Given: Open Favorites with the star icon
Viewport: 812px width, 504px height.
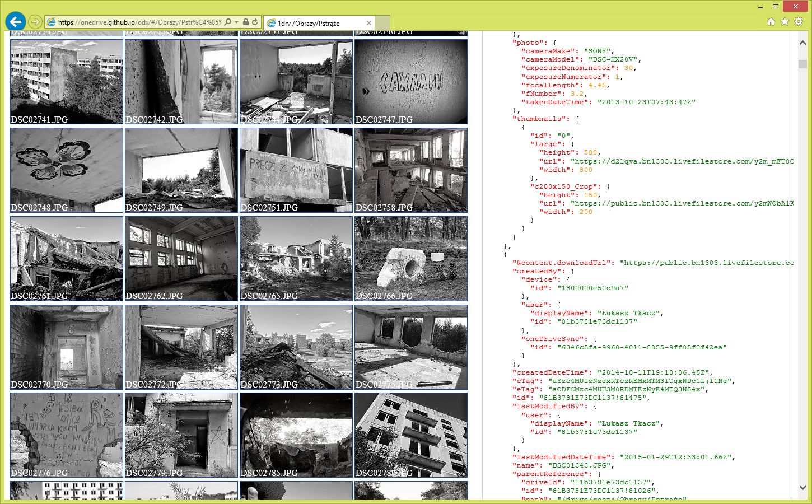Looking at the screenshot, I should click(x=785, y=22).
